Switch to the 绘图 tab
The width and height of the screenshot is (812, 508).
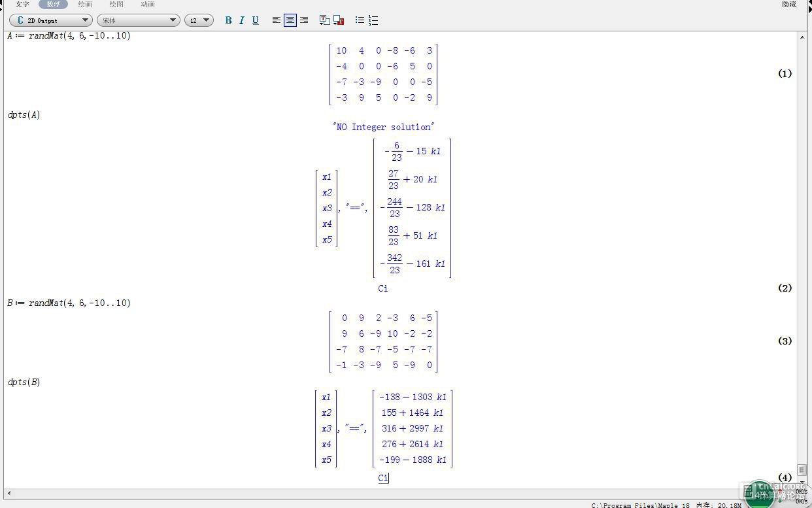116,4
